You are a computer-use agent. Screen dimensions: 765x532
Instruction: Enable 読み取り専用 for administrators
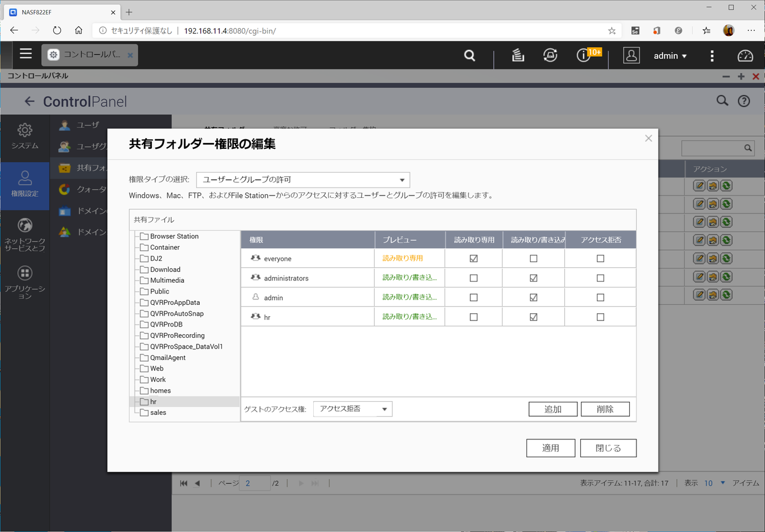[x=473, y=277]
